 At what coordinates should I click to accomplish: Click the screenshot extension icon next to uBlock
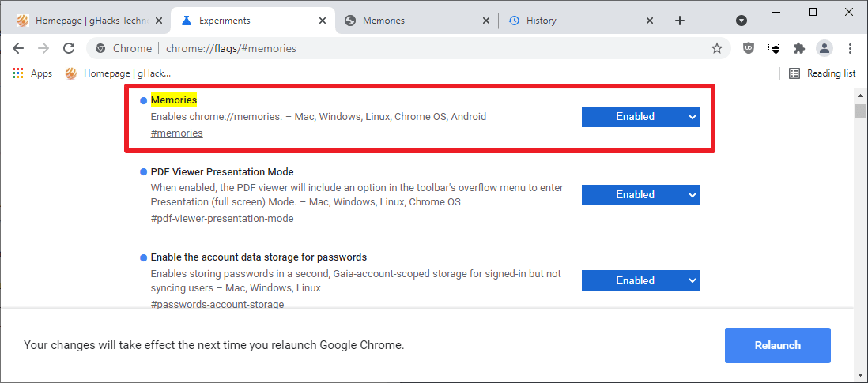(x=774, y=49)
